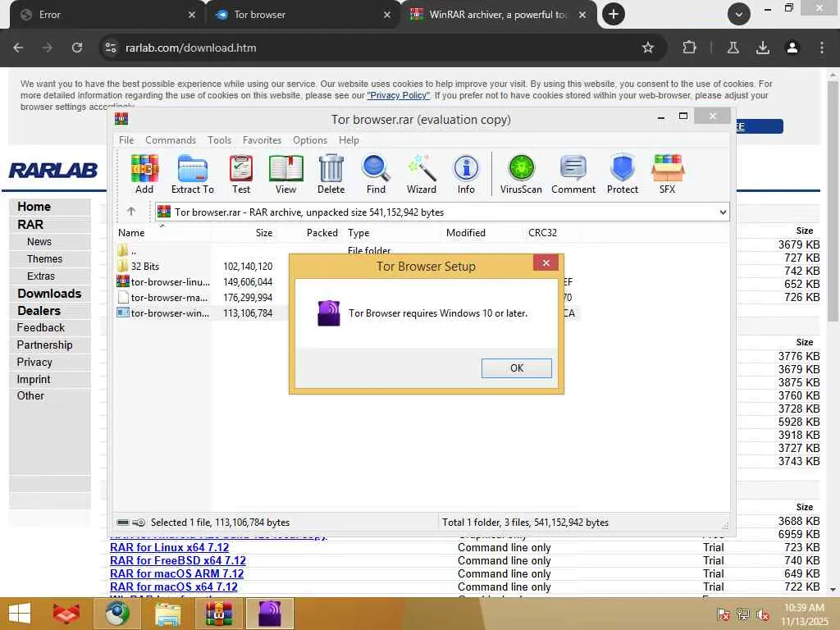Screen dimensions: 840x630
Task: Close the Tor Browser Setup dialog
Action: click(546, 262)
